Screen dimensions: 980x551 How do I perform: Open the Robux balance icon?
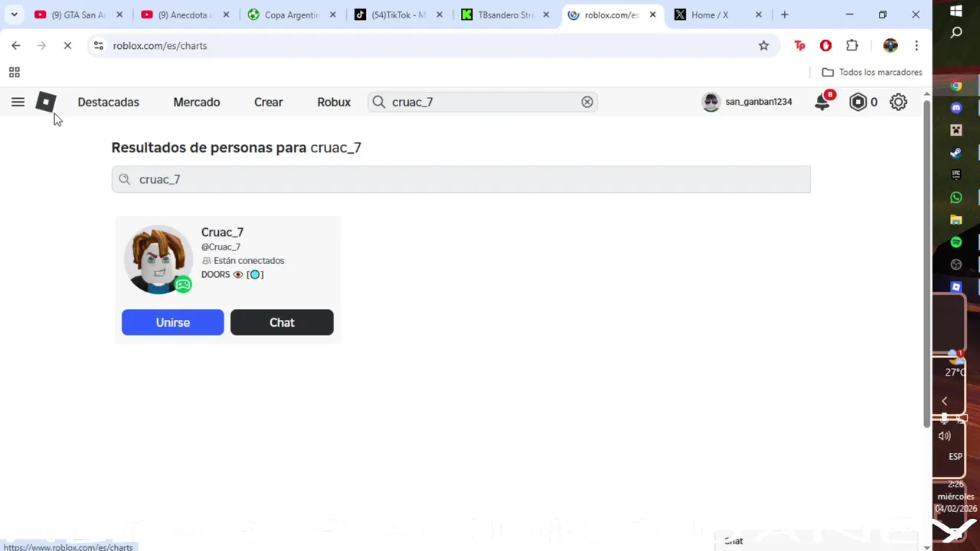click(x=858, y=102)
